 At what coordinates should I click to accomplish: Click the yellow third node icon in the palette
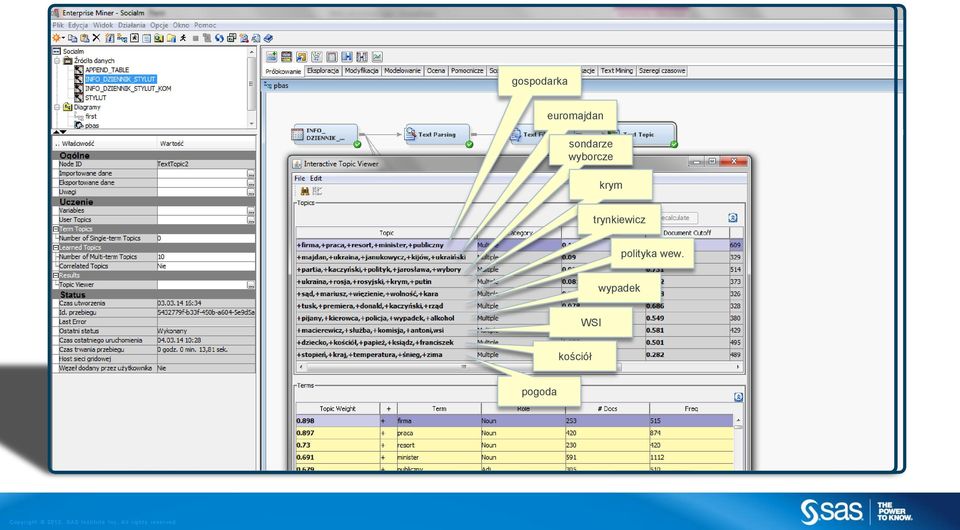coord(301,57)
